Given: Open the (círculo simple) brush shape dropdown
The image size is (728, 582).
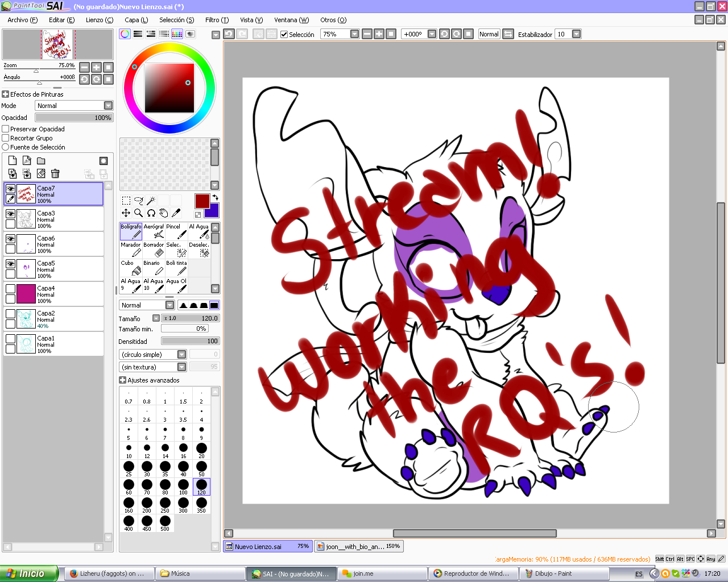Looking at the screenshot, I should coord(181,355).
